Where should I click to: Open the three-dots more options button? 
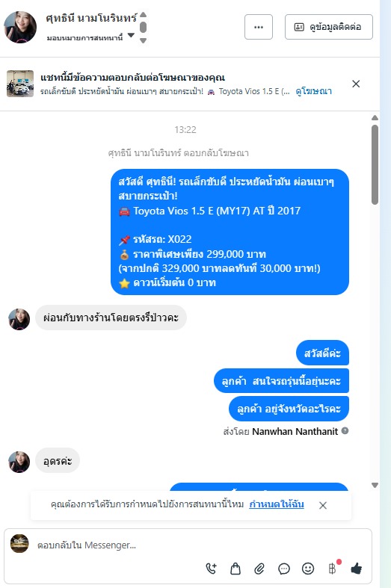[x=259, y=27]
